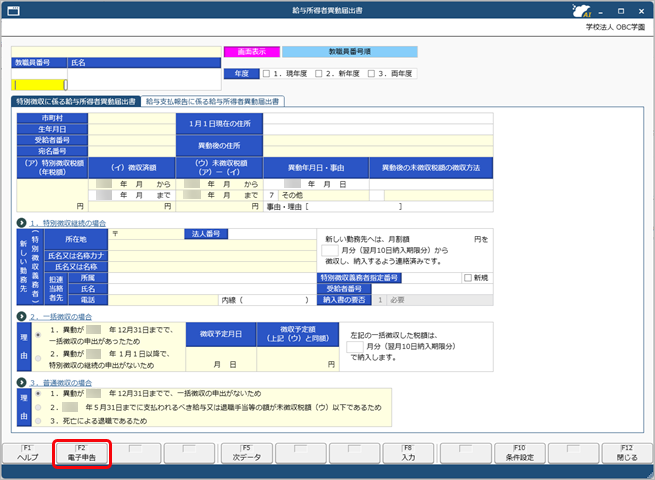Expand section 3 普通徴収の場合 arrow icon
Image resolution: width=655 pixels, height=480 pixels.
(22, 382)
